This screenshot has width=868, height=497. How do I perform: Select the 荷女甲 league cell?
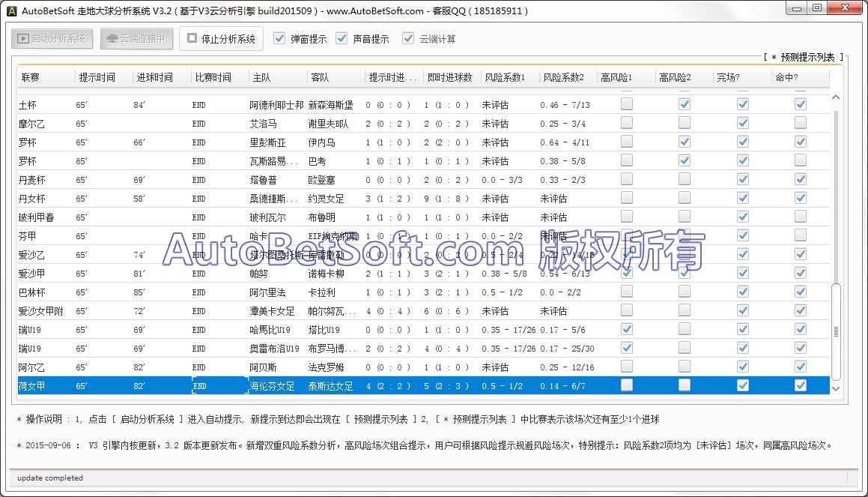(x=31, y=386)
